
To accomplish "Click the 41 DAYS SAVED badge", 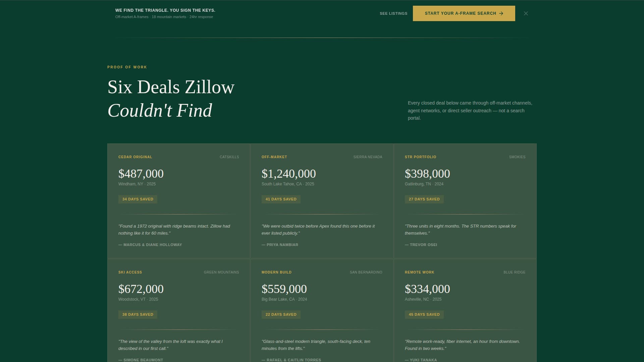I will (x=281, y=199).
